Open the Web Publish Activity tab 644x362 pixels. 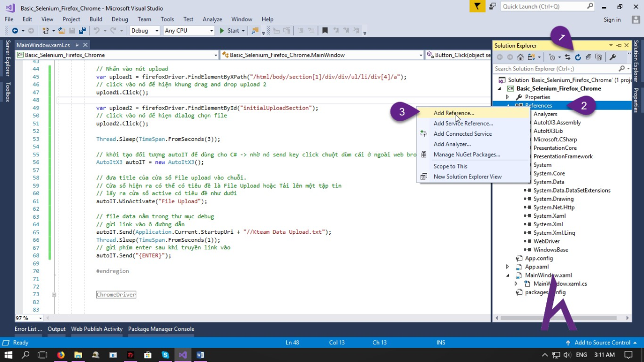click(97, 329)
